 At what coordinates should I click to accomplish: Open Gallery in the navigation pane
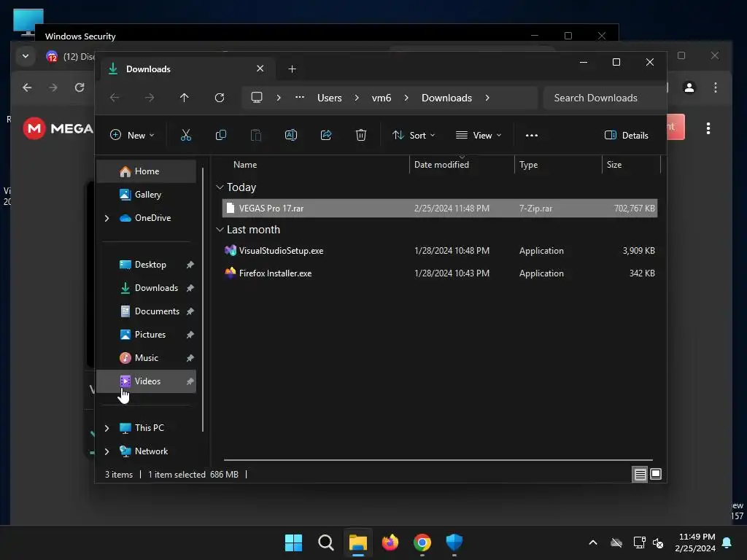click(x=146, y=195)
